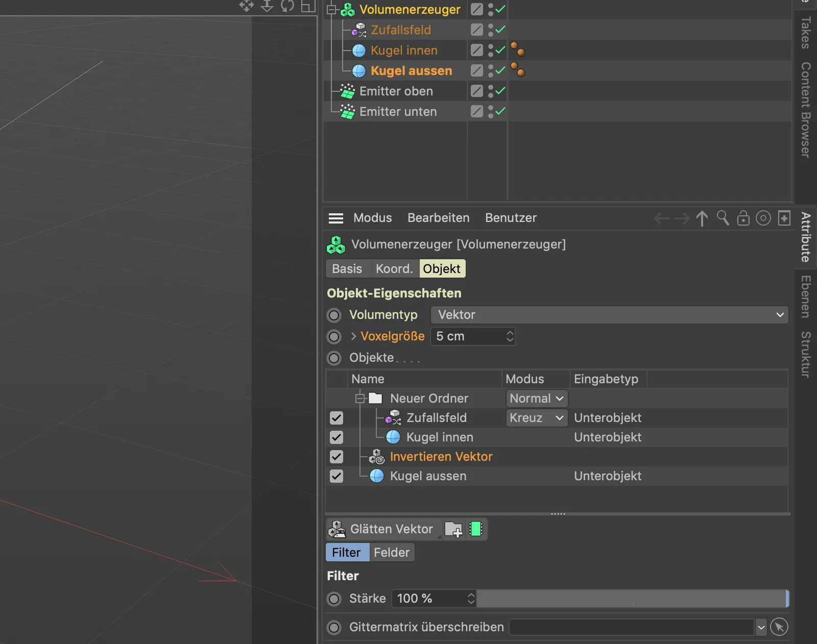
Task: Click the Kugel innen sphere icon in the Object Manager
Action: (x=359, y=51)
